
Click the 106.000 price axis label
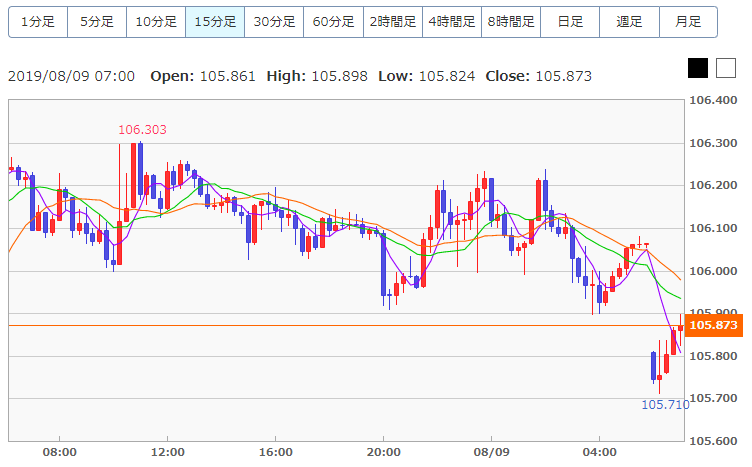tap(713, 271)
